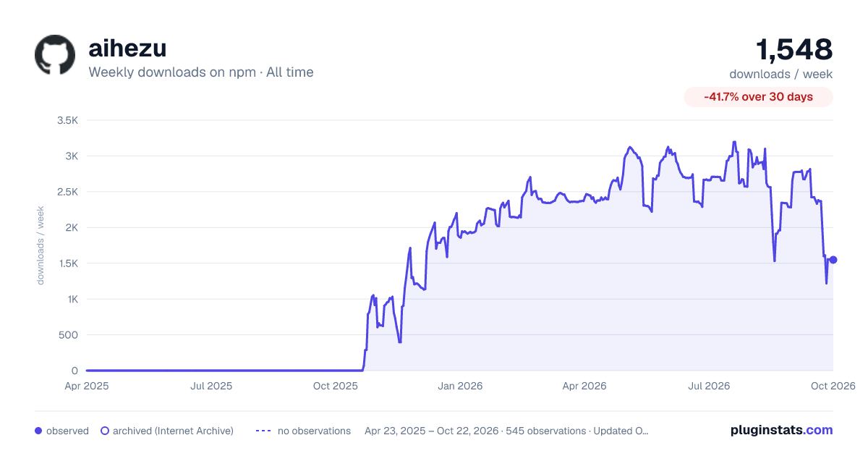The width and height of the screenshot is (868, 456).
Task: Click the Jan 2026 x-axis label
Action: [461, 386]
